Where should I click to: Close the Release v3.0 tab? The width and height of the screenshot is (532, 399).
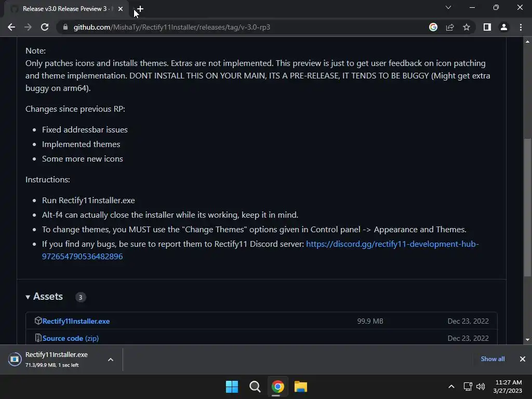pyautogui.click(x=121, y=9)
